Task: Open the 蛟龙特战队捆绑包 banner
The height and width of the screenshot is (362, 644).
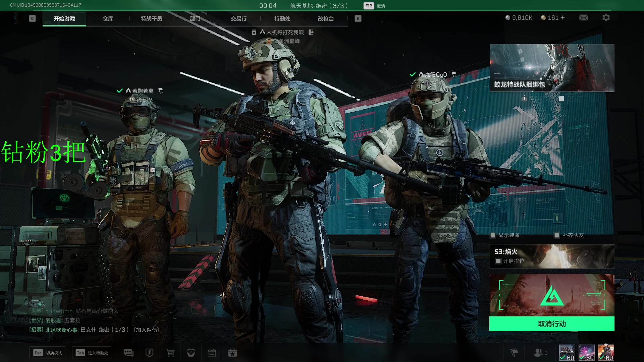Action: (552, 68)
